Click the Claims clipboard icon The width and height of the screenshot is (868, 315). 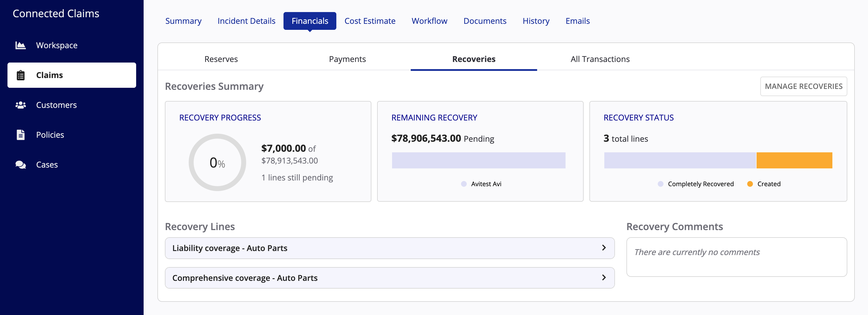click(21, 75)
